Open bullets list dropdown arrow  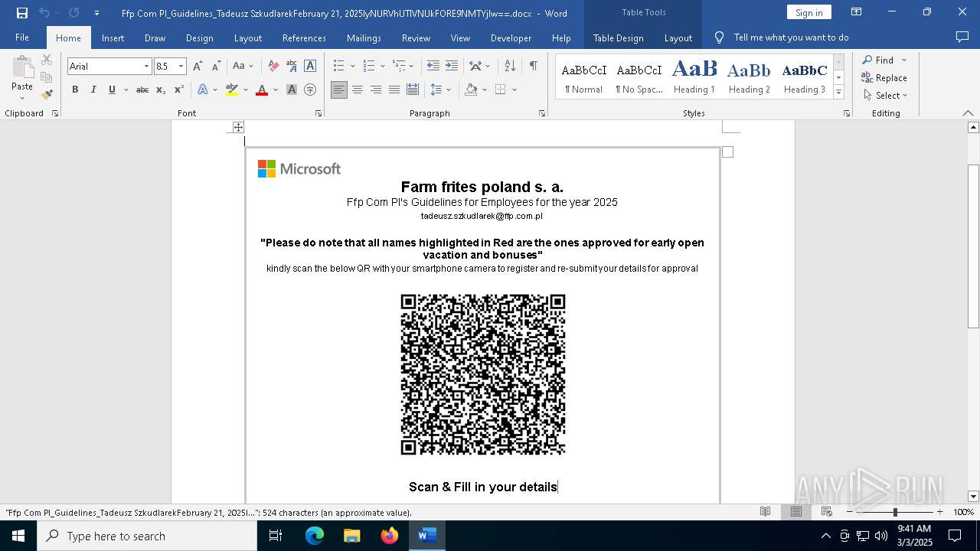coord(352,67)
